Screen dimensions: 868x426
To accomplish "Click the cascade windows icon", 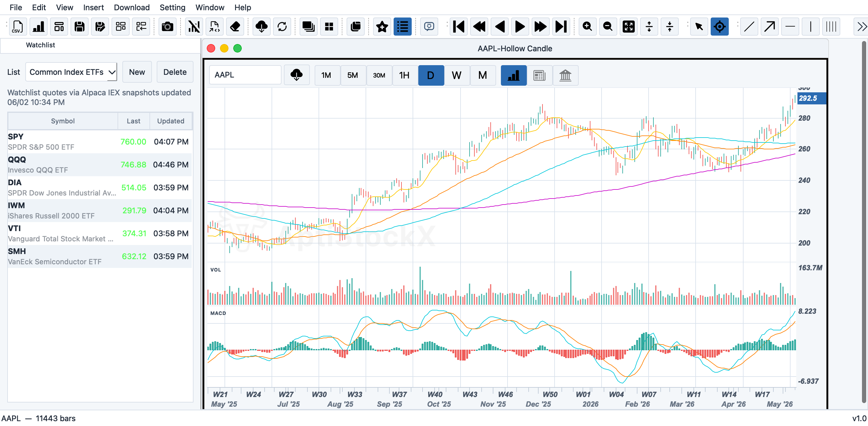I will [x=308, y=26].
